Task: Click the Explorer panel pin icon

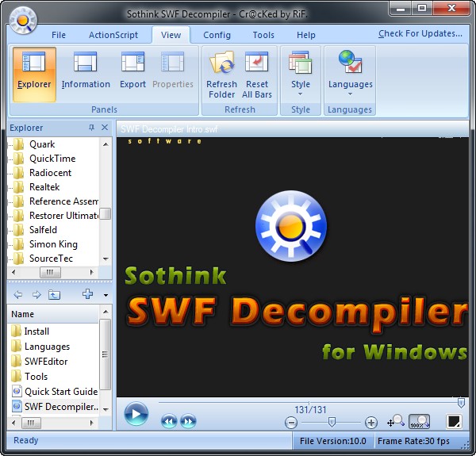Action: pyautogui.click(x=91, y=128)
